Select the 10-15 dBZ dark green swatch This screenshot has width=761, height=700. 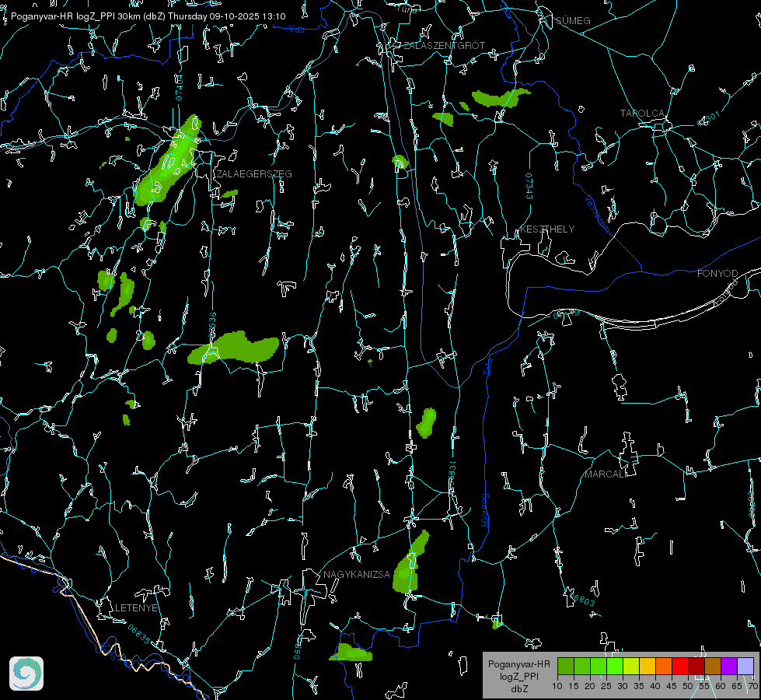pos(566,666)
